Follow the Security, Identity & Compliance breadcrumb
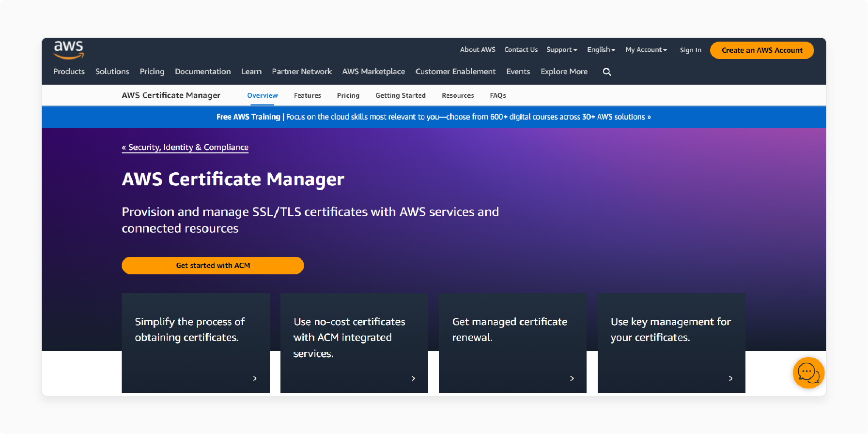 coord(185,148)
